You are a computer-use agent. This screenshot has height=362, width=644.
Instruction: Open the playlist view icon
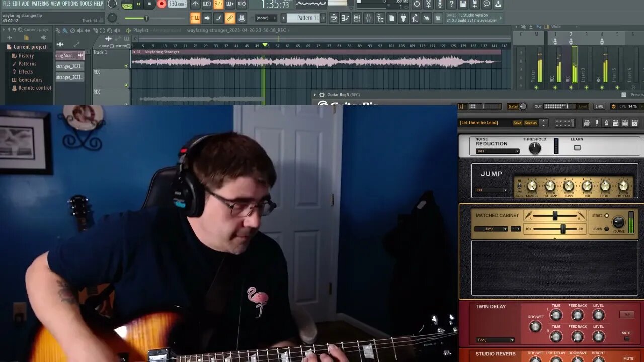click(334, 18)
